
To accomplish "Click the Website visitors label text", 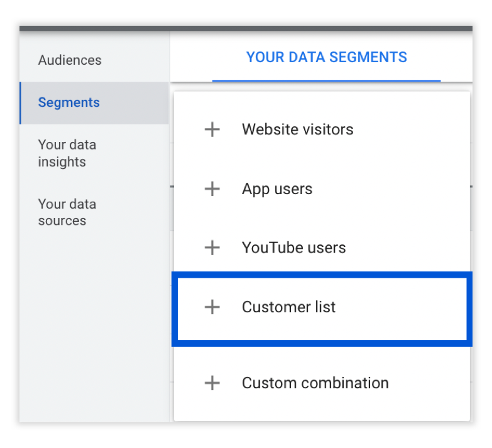I will coord(297,129).
